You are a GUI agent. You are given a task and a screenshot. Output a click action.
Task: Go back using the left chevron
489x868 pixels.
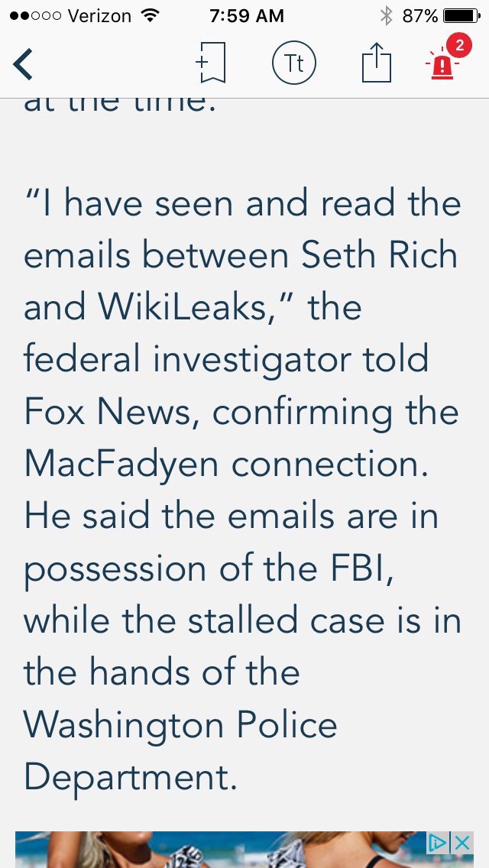point(24,64)
